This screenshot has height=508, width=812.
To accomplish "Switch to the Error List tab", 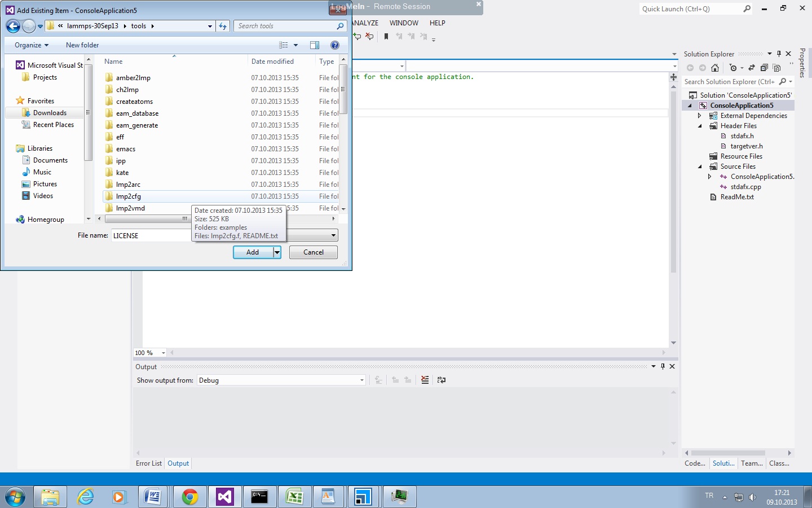I will [149, 463].
